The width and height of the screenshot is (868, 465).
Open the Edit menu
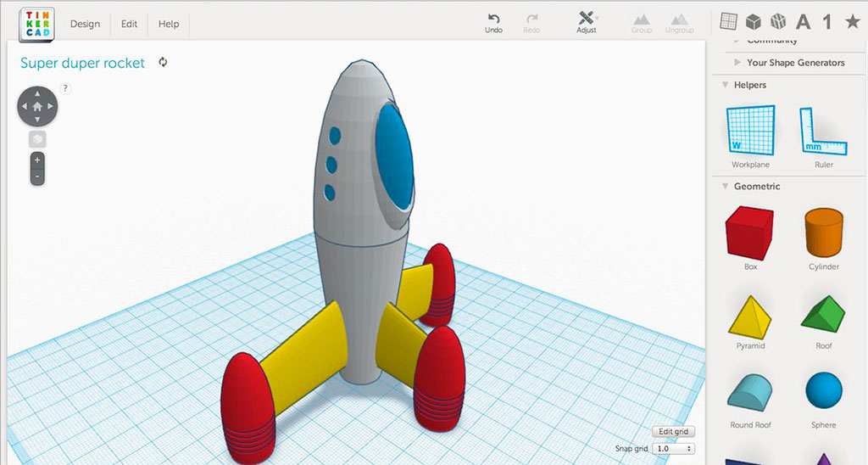pos(129,24)
